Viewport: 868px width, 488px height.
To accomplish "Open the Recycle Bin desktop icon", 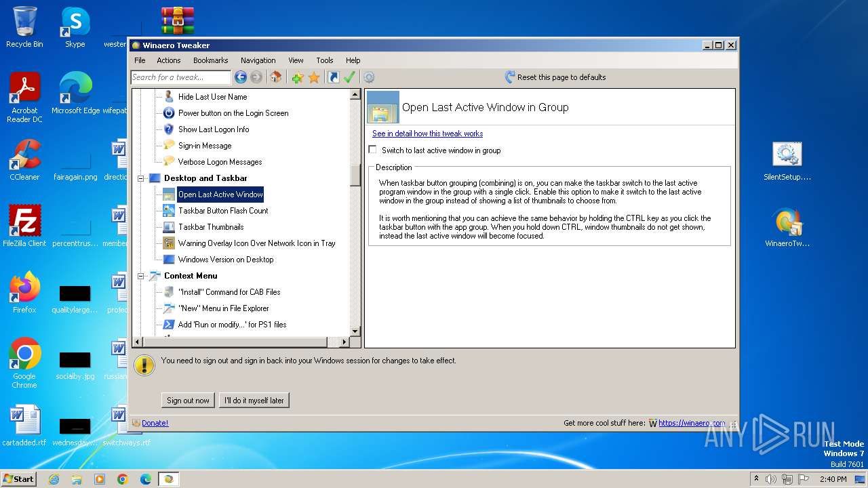I will [24, 27].
